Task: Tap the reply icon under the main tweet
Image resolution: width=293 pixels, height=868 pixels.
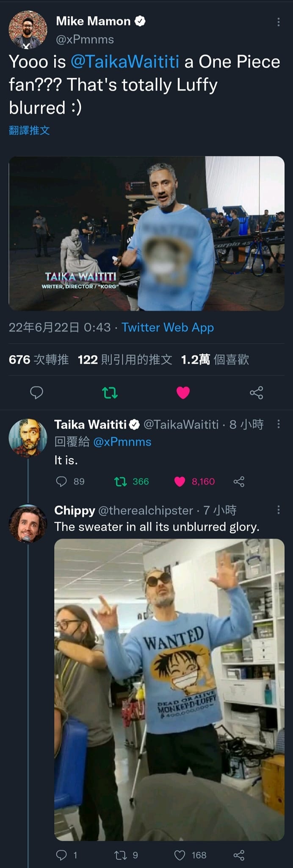Action: [x=36, y=392]
